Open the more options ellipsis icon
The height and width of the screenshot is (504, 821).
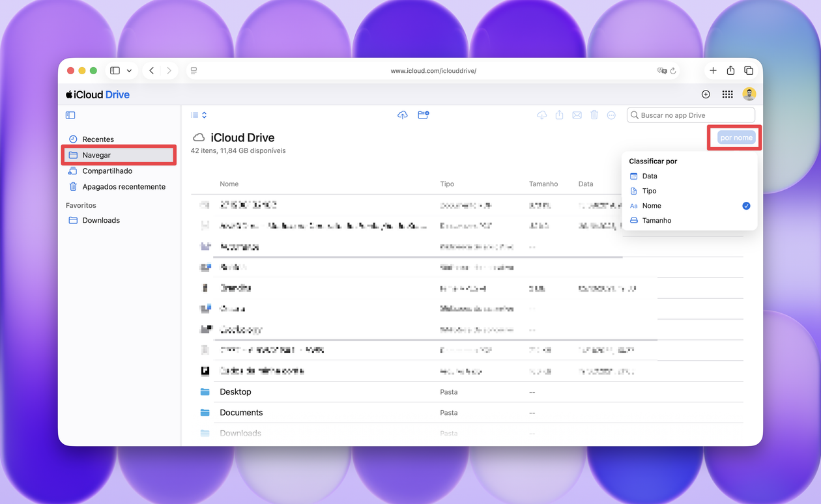611,115
